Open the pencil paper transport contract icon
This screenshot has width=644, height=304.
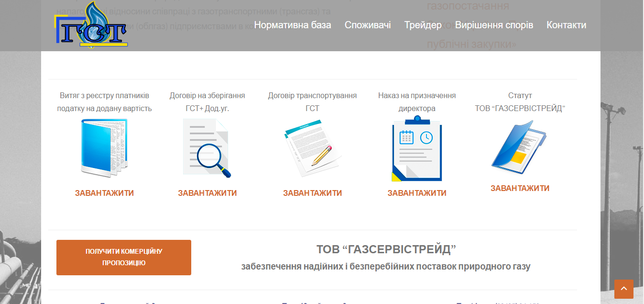[x=312, y=148]
